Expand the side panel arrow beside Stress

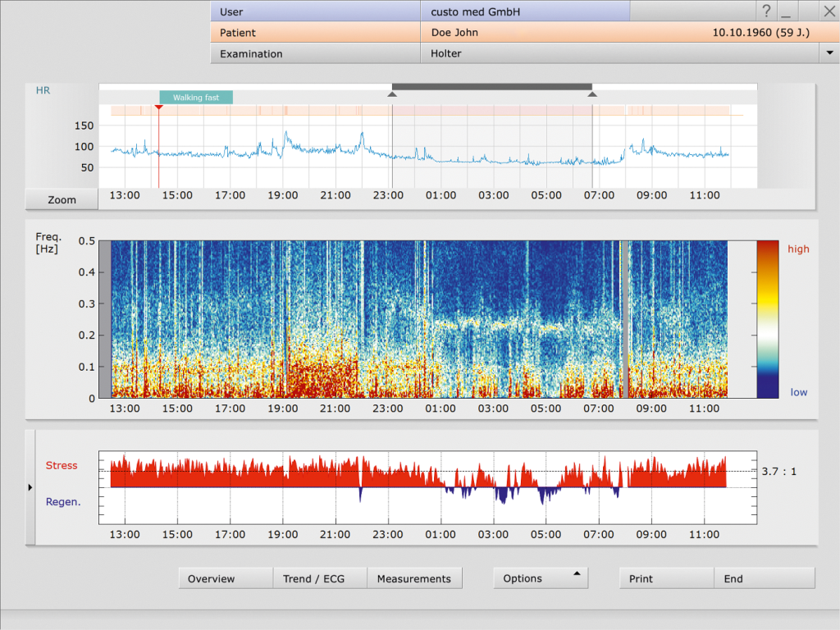(x=30, y=487)
